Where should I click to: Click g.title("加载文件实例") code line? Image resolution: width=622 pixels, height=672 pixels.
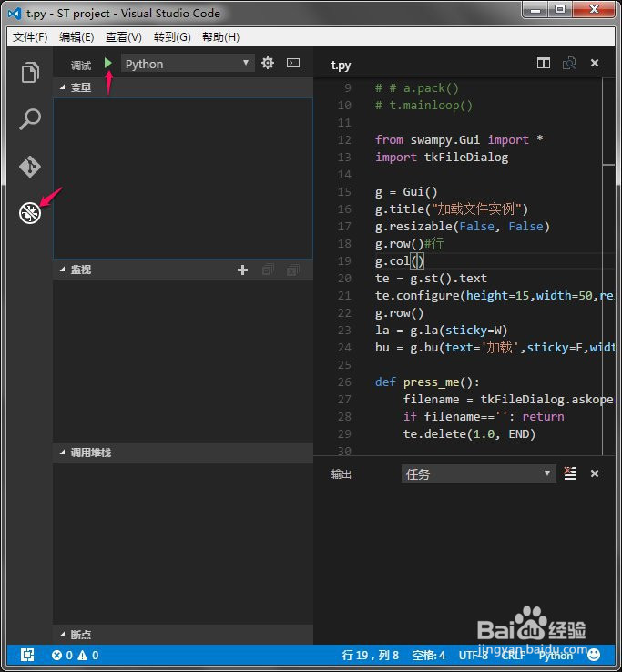(x=452, y=209)
